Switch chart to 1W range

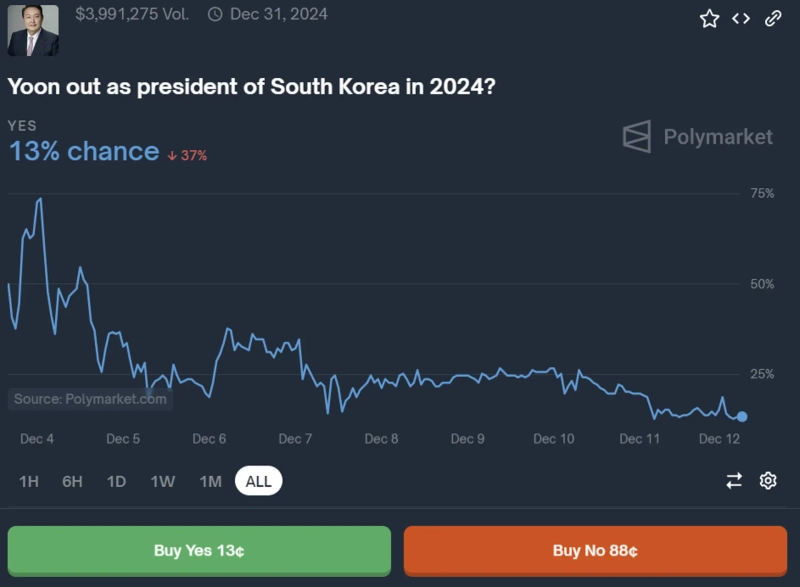(162, 482)
